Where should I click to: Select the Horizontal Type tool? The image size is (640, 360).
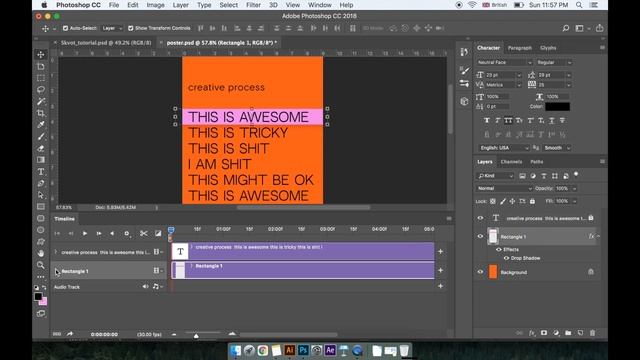(x=41, y=172)
